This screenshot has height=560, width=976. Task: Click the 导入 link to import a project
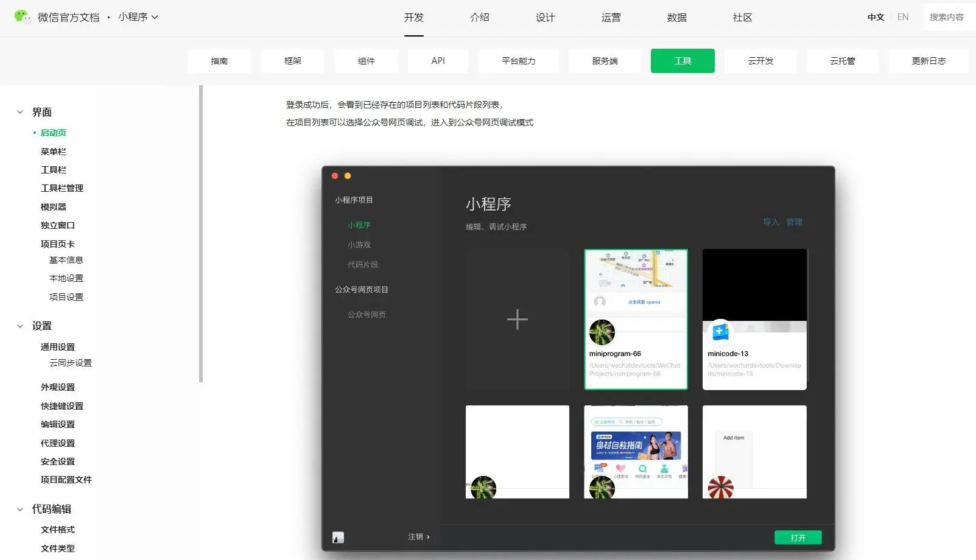771,222
